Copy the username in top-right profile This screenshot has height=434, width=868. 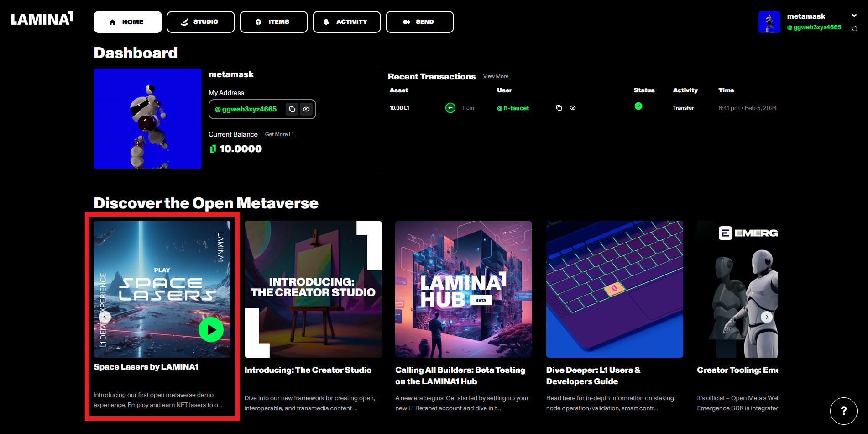click(854, 28)
